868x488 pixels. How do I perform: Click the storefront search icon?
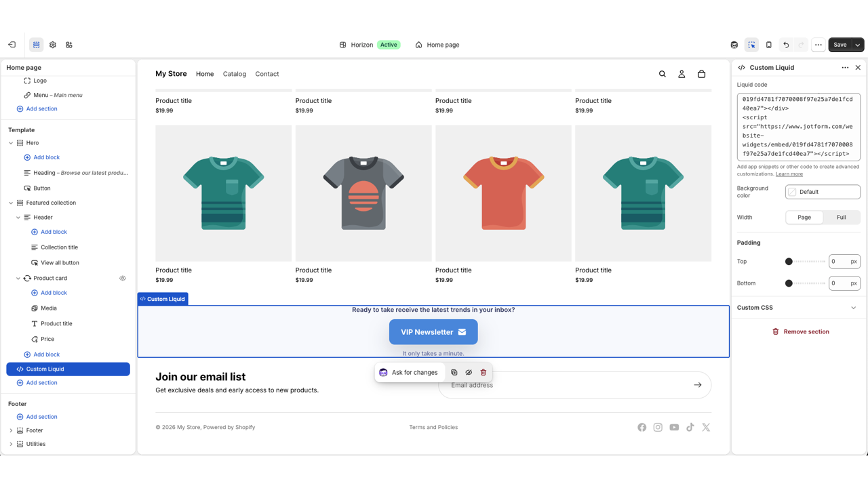point(663,74)
